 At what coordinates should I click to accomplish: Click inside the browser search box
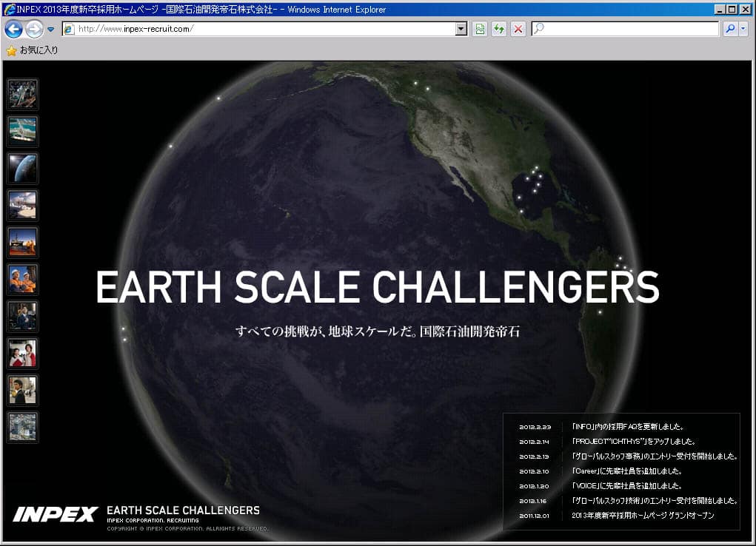point(625,29)
